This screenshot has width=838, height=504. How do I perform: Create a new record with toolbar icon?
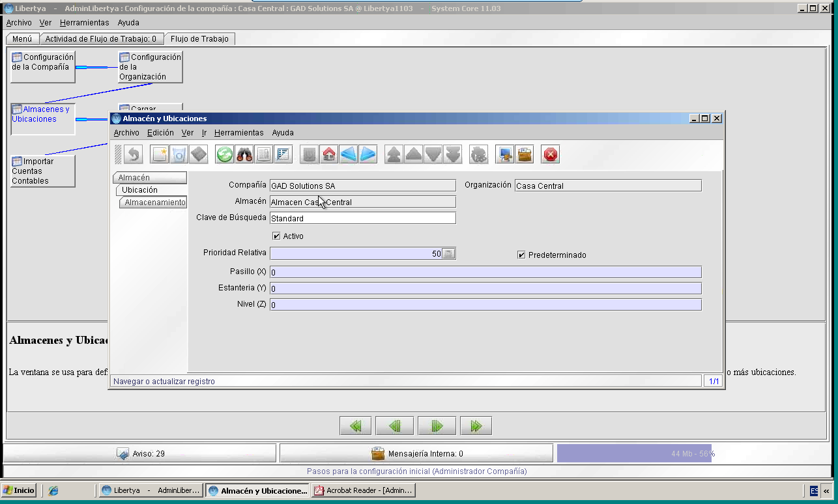point(160,154)
